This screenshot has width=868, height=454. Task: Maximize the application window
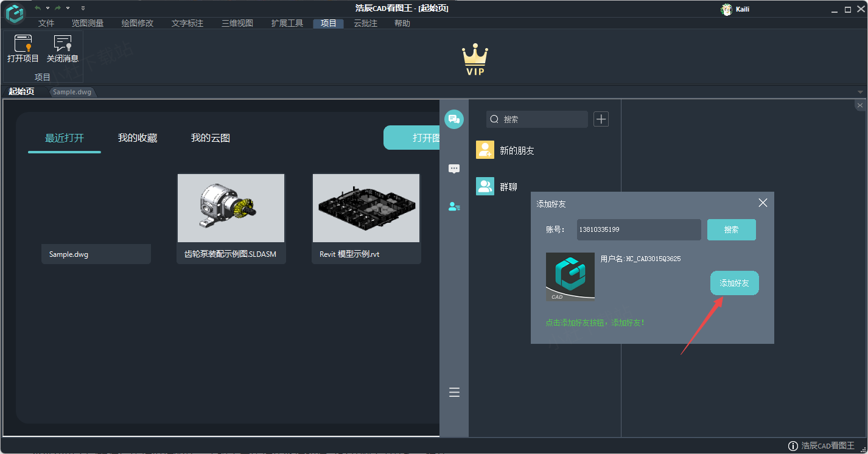847,9
